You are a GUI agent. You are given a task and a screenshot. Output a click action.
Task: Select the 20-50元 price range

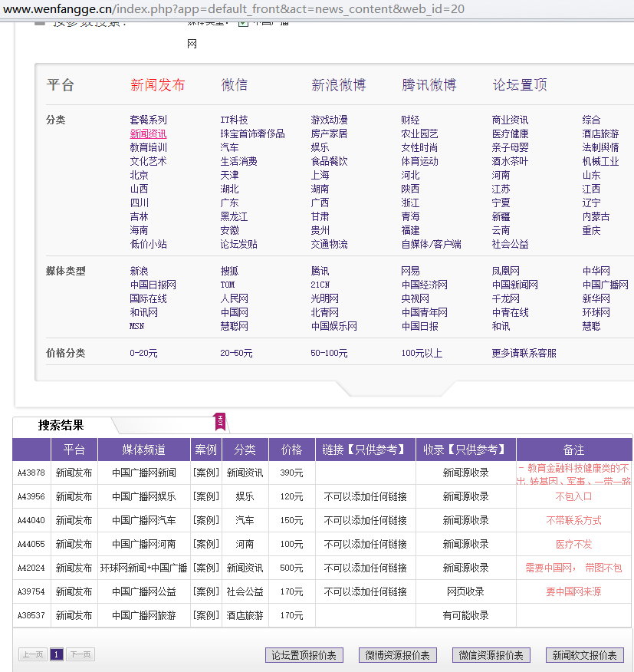(236, 353)
